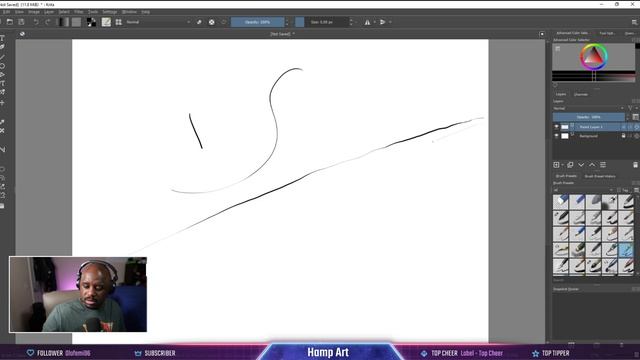Hide Paint Layer 1 visibility eye

[556, 127]
